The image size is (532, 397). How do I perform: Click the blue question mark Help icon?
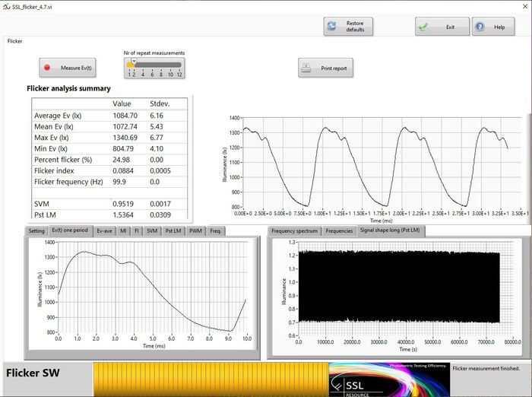pos(480,27)
